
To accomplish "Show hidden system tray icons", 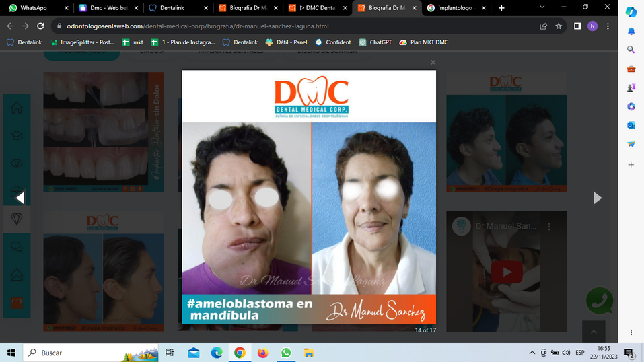I will pyautogui.click(x=532, y=353).
